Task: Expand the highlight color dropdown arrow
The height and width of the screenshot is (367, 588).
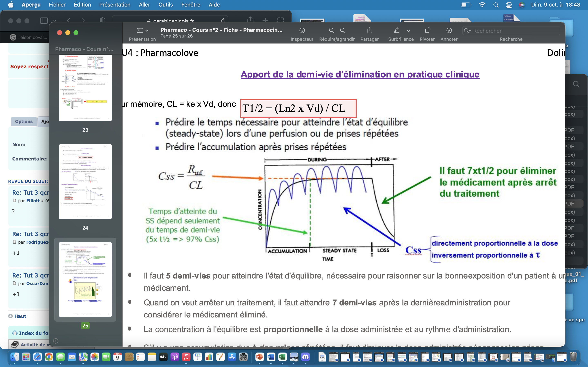Action: pyautogui.click(x=409, y=31)
